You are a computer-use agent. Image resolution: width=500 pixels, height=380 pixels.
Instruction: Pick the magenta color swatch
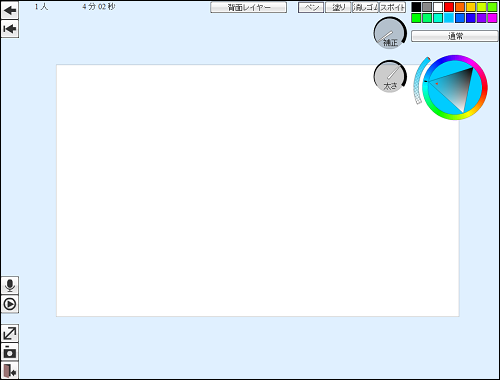coord(492,18)
